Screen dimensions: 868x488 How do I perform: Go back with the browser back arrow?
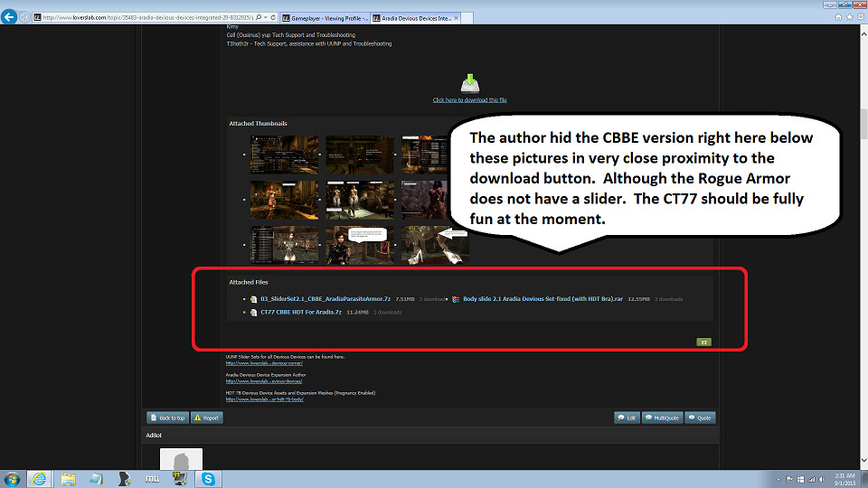[10, 16]
